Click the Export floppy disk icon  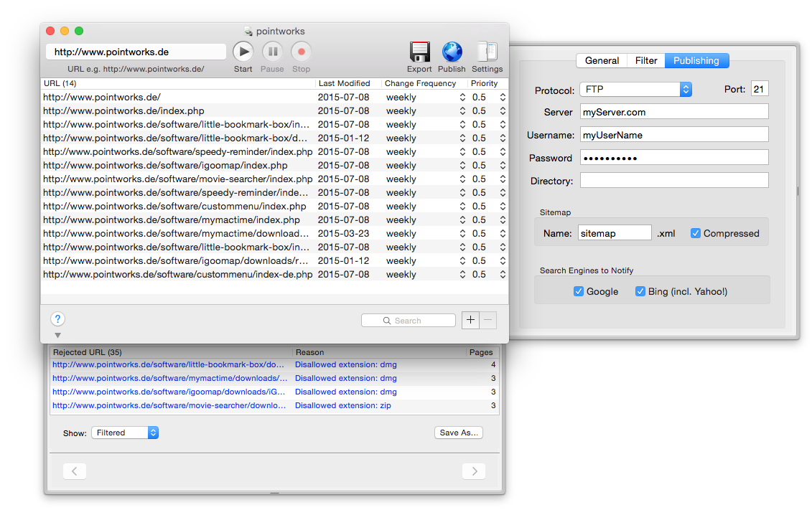point(419,52)
